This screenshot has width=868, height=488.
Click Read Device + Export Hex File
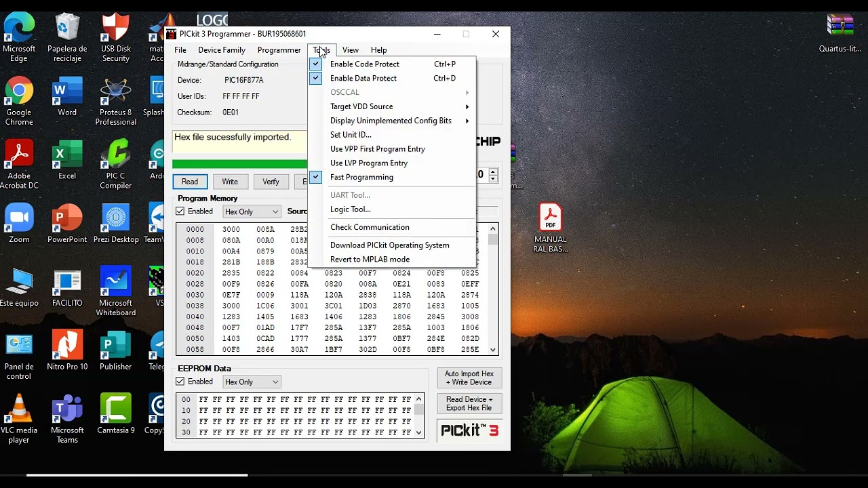pos(469,404)
